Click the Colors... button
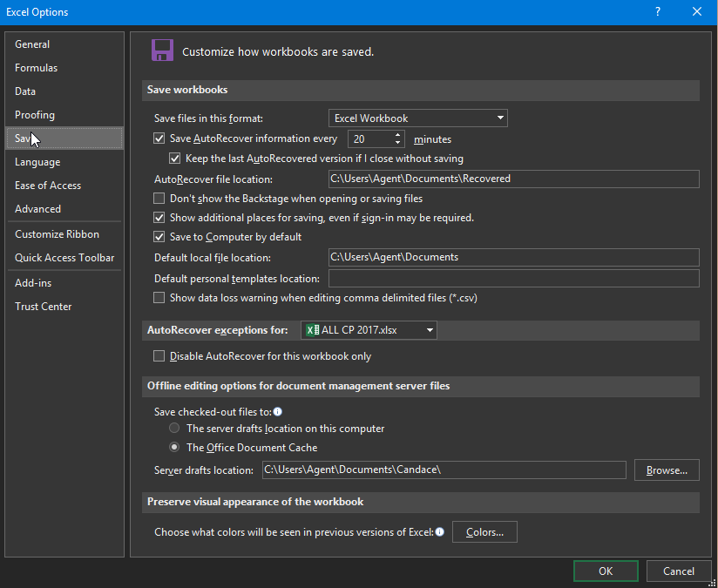This screenshot has height=588, width=718. pyautogui.click(x=484, y=532)
